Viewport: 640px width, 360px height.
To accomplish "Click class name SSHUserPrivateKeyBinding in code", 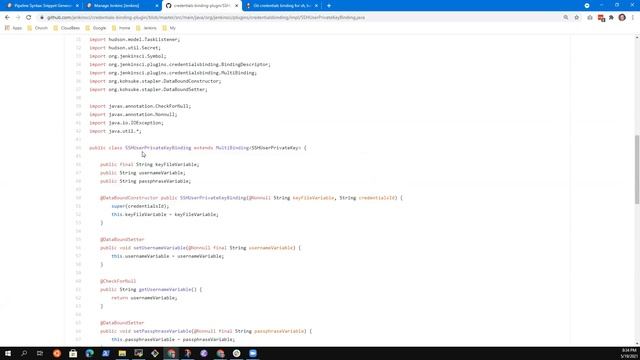I will [158, 148].
